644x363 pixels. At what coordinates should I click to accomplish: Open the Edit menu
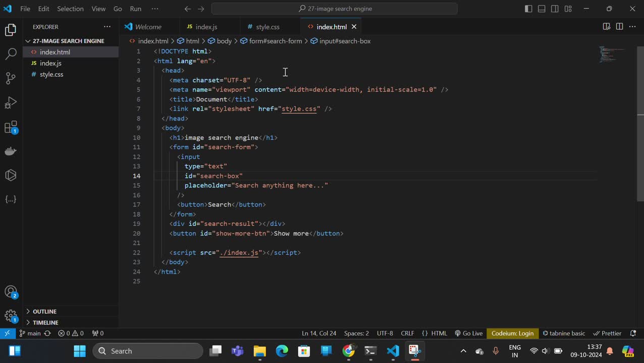[43, 9]
